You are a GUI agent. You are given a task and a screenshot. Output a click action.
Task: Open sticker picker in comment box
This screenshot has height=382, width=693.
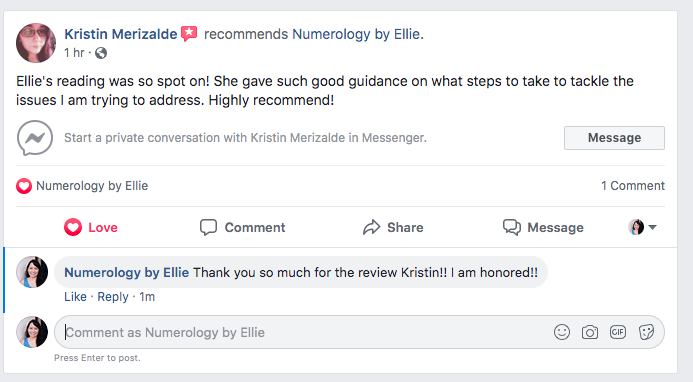(x=646, y=332)
